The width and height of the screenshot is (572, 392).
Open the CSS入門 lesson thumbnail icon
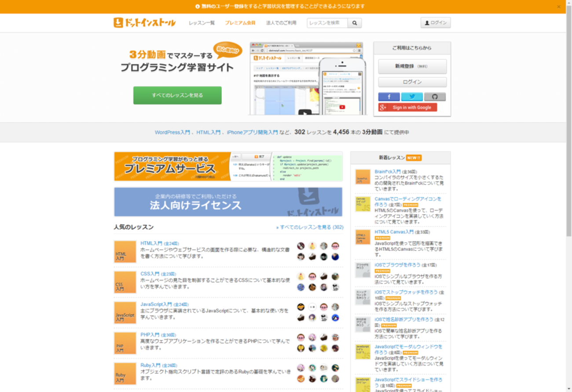125,282
